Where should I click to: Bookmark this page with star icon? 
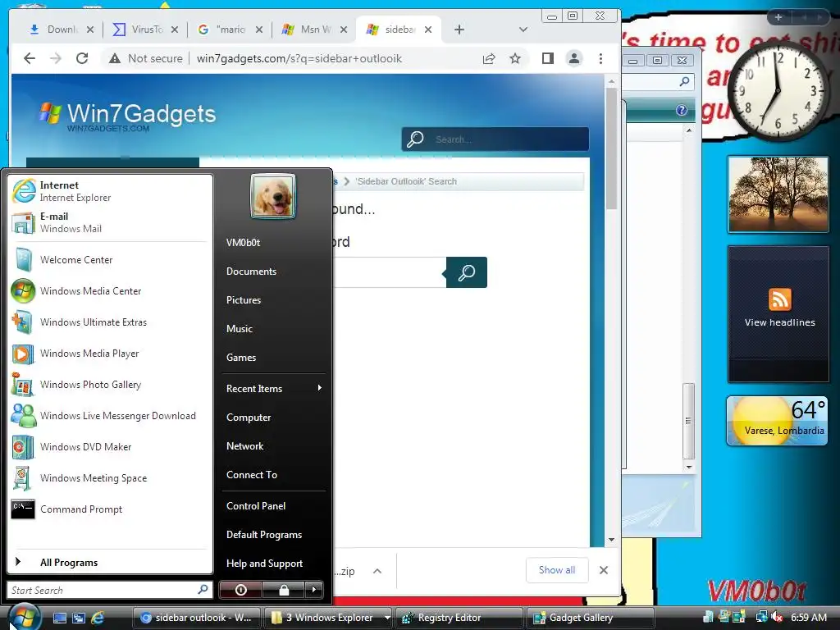tap(515, 58)
